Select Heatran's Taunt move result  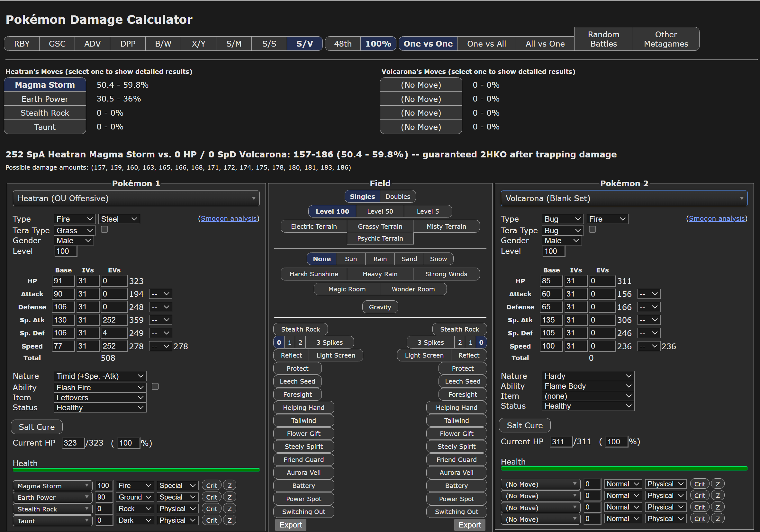45,127
